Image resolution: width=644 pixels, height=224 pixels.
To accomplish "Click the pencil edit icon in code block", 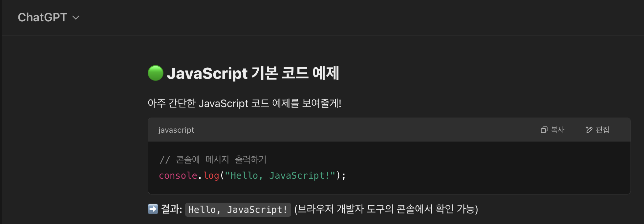I will pyautogui.click(x=589, y=130).
